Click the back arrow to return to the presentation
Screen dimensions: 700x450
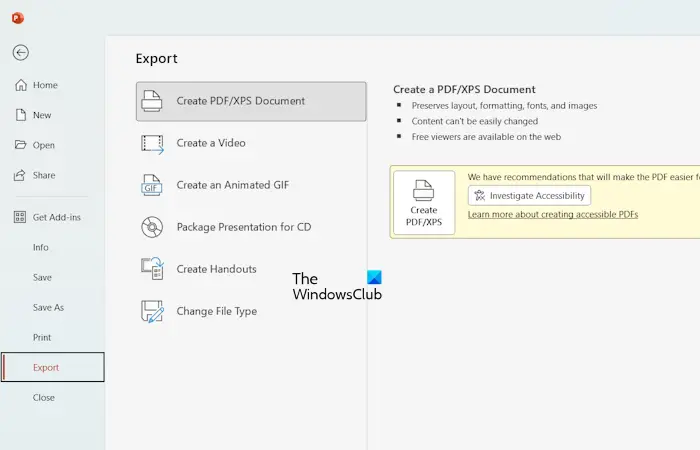(21, 53)
